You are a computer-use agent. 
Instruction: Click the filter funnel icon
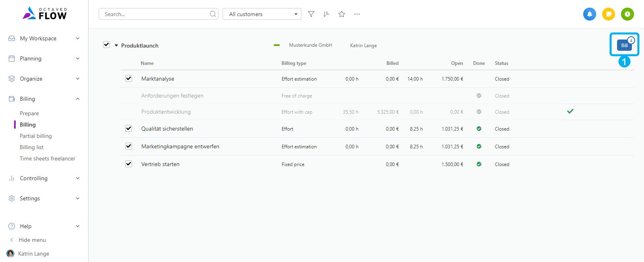pyautogui.click(x=311, y=14)
